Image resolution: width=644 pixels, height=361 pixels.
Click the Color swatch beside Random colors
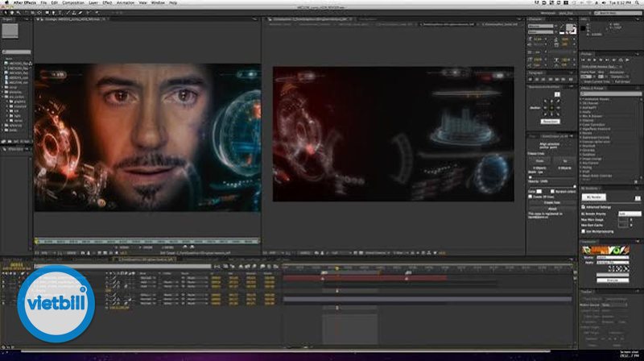(539, 192)
